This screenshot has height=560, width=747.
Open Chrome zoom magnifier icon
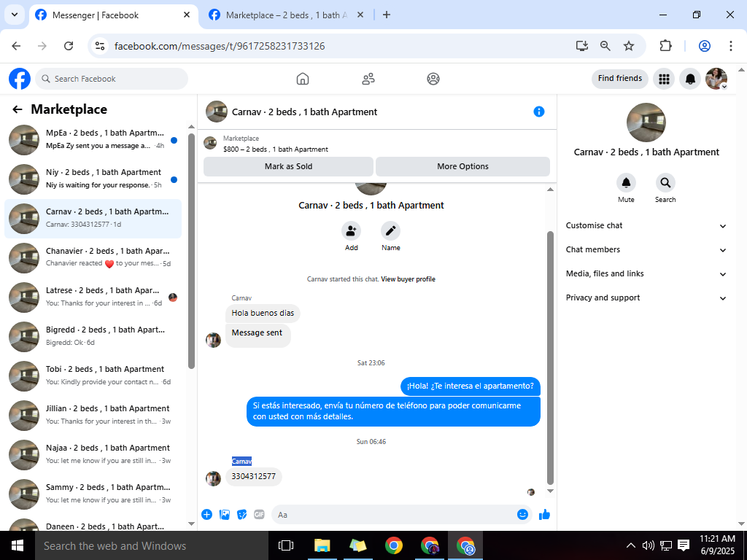(x=605, y=46)
